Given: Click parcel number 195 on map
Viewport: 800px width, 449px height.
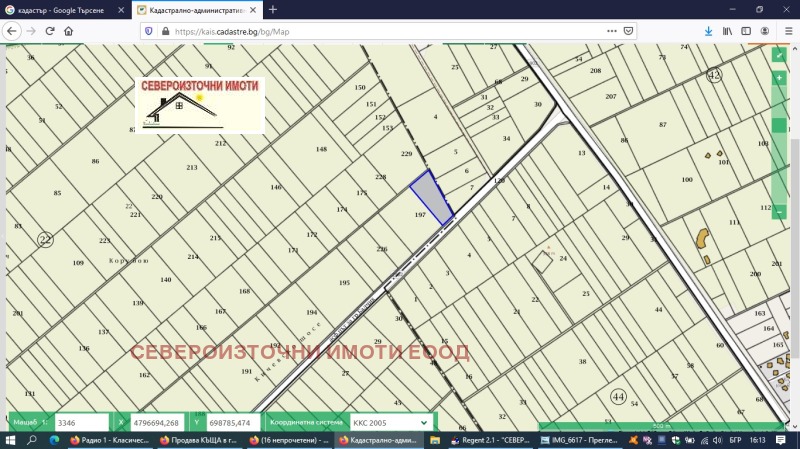Looking at the screenshot, I should tap(344, 283).
